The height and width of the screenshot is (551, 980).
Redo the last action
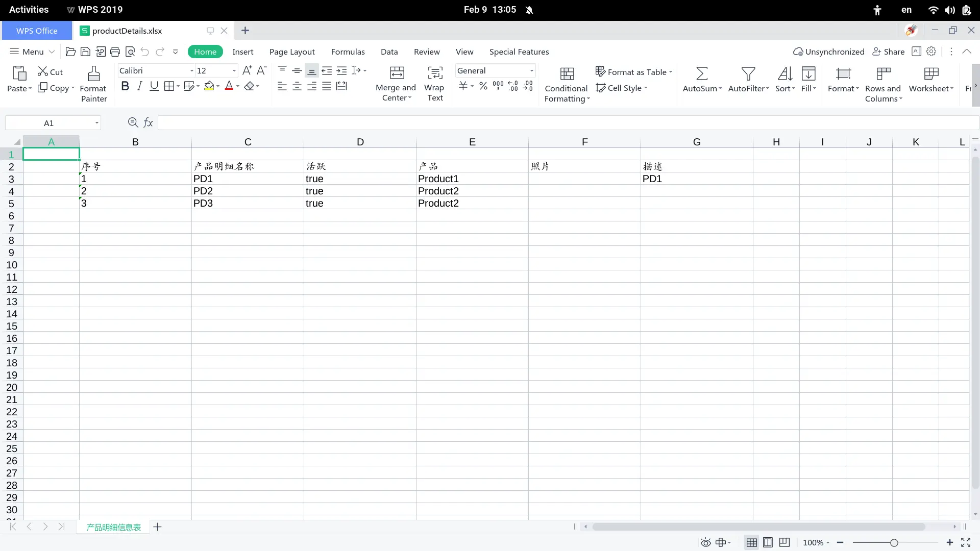(x=160, y=52)
